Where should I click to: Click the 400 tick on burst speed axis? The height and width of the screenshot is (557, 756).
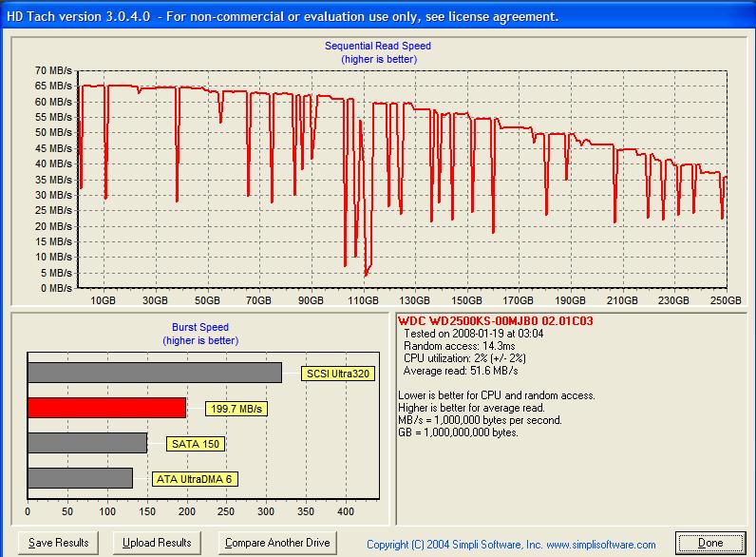coord(345,511)
